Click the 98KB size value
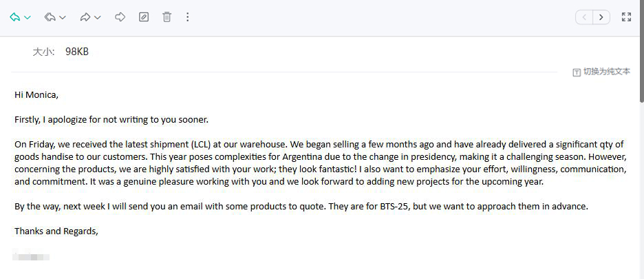The image size is (644, 279). click(x=77, y=52)
